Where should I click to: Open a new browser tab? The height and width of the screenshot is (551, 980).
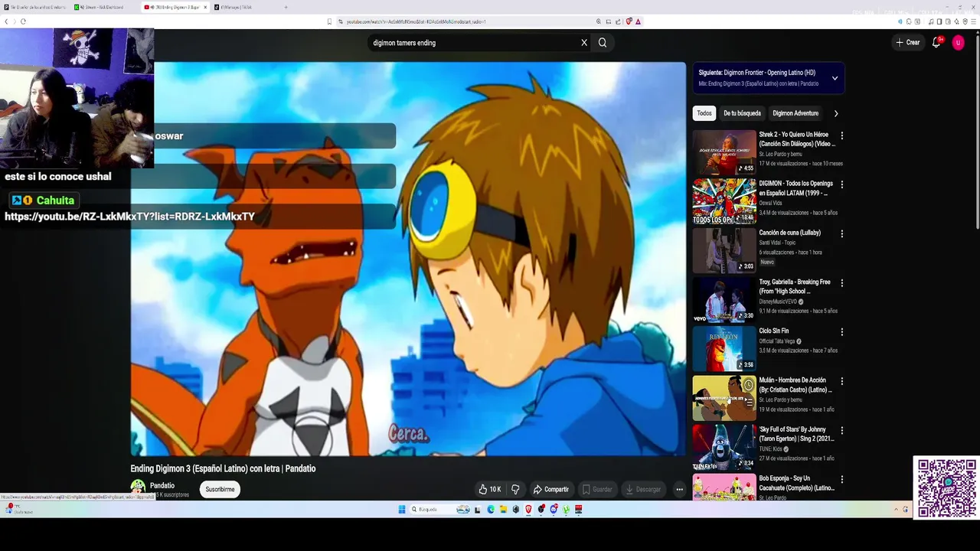click(286, 7)
